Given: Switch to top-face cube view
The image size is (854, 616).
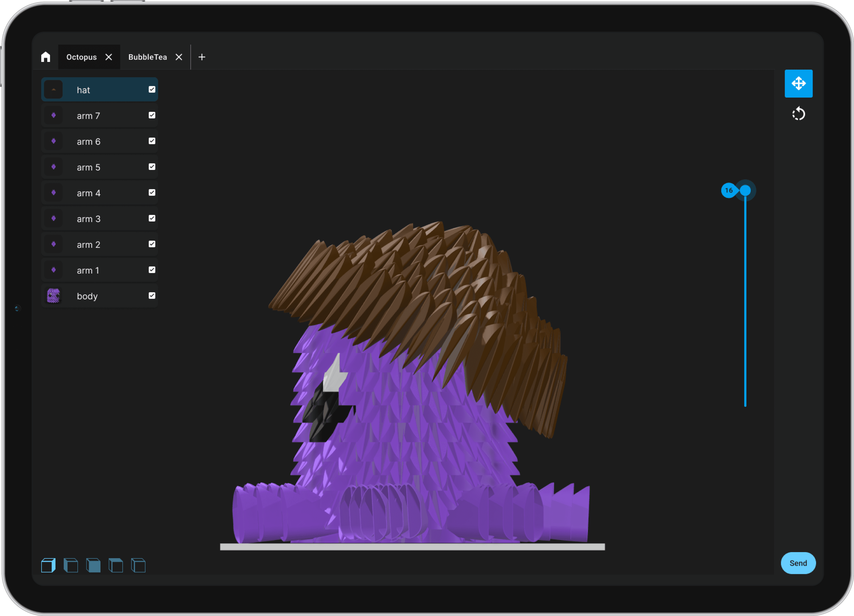Looking at the screenshot, I should 115,565.
